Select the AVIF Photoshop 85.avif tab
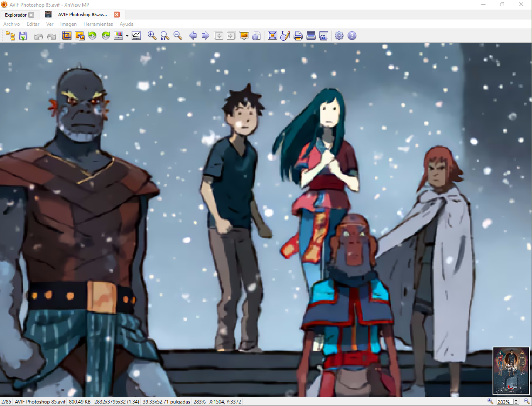 (x=83, y=15)
